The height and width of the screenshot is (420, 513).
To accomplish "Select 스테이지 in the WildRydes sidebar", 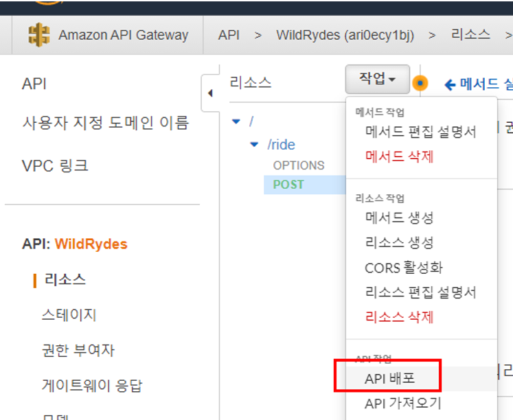I will (69, 315).
